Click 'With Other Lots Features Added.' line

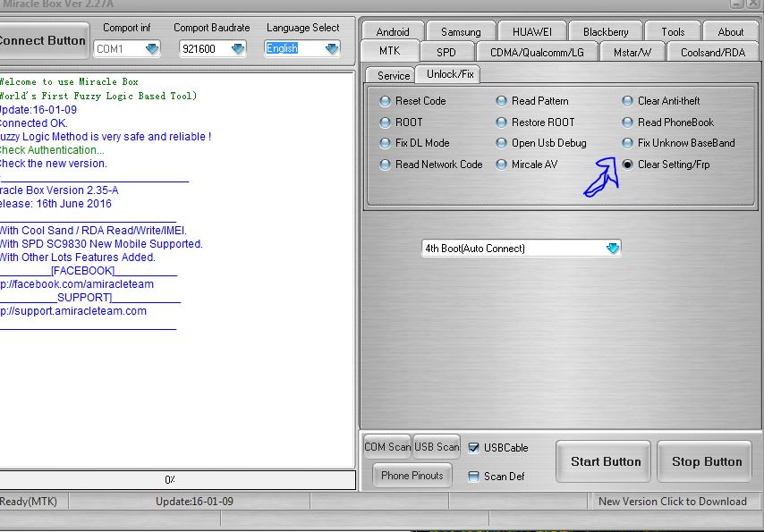tap(78, 258)
